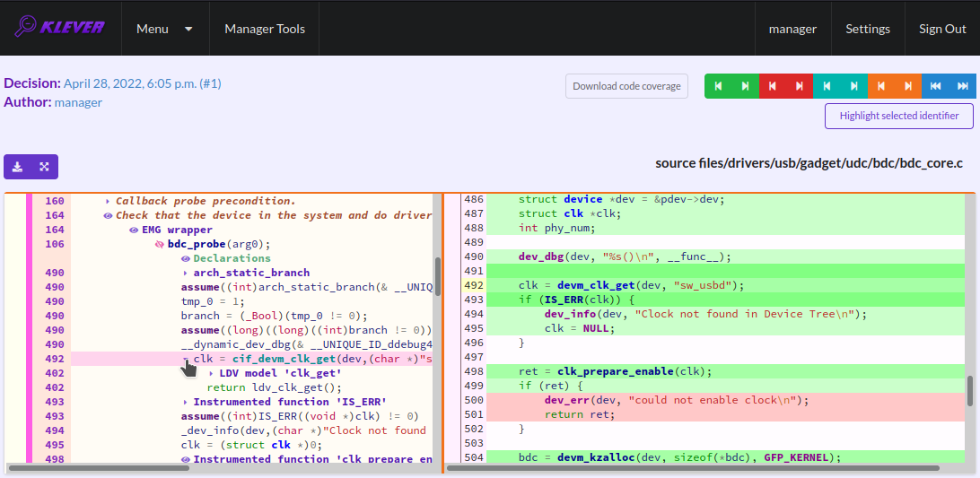This screenshot has height=478, width=980.
Task: Click source line number 492
Action: (473, 285)
